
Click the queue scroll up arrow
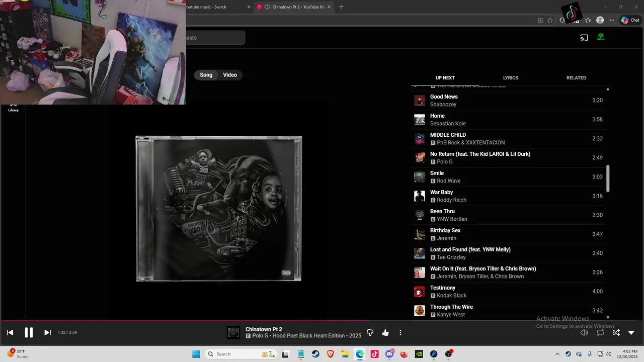coord(608,89)
